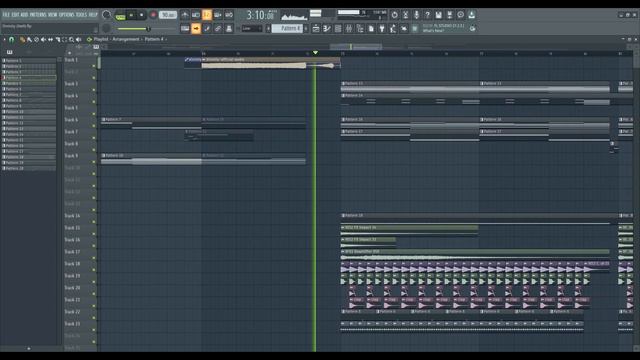Click the Stop button
Viewport: 640px width, 360px height.
pos(142,15)
